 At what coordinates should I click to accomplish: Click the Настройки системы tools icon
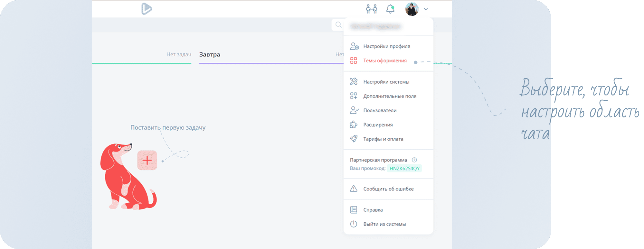pyautogui.click(x=354, y=82)
